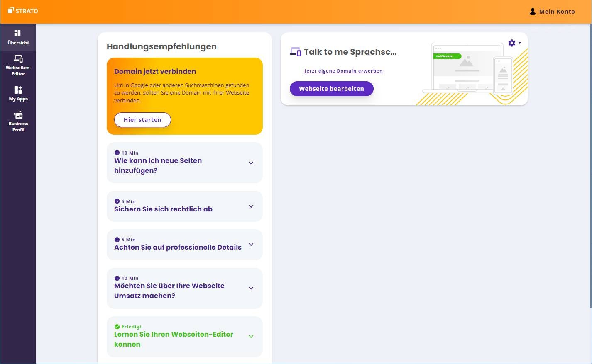
Task: Open the Webseiten-Editor from the sidebar icon
Action: tap(18, 59)
